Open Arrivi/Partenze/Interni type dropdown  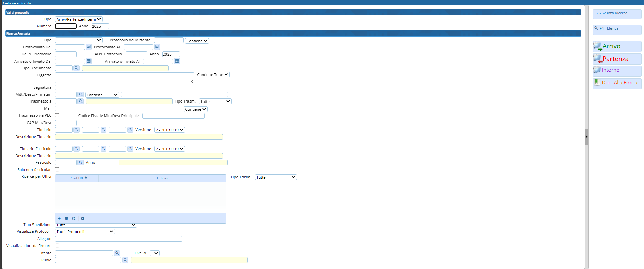79,19
